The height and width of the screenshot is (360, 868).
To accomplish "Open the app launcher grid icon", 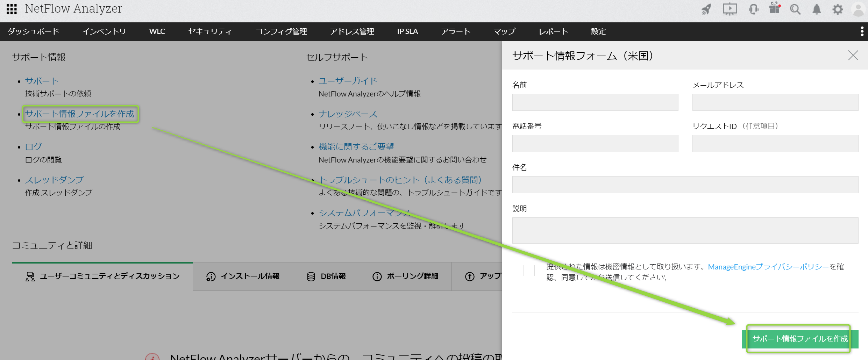I will tap(12, 9).
